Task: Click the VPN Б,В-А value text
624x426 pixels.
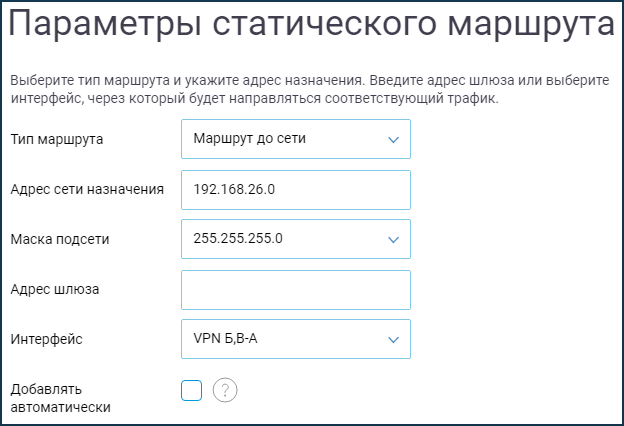Action: pyautogui.click(x=225, y=339)
